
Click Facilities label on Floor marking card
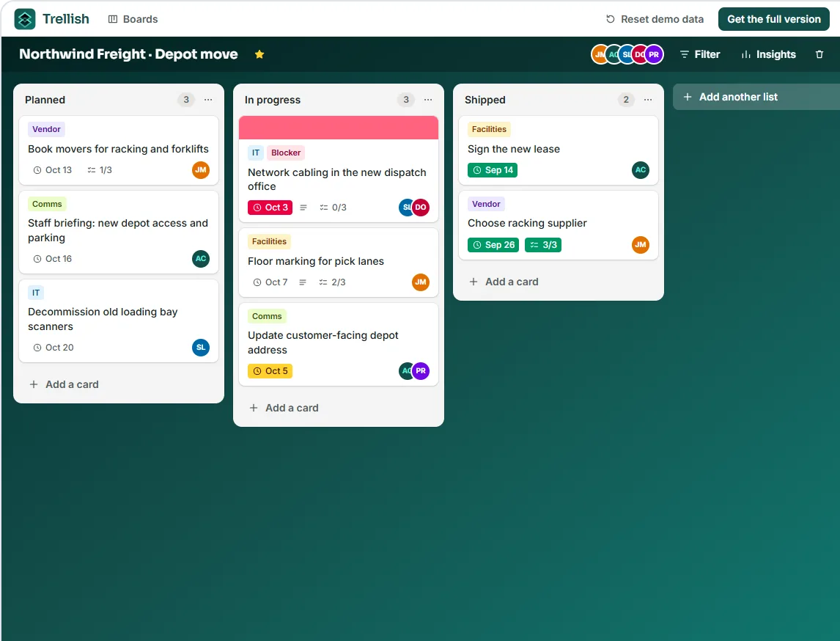tap(269, 241)
